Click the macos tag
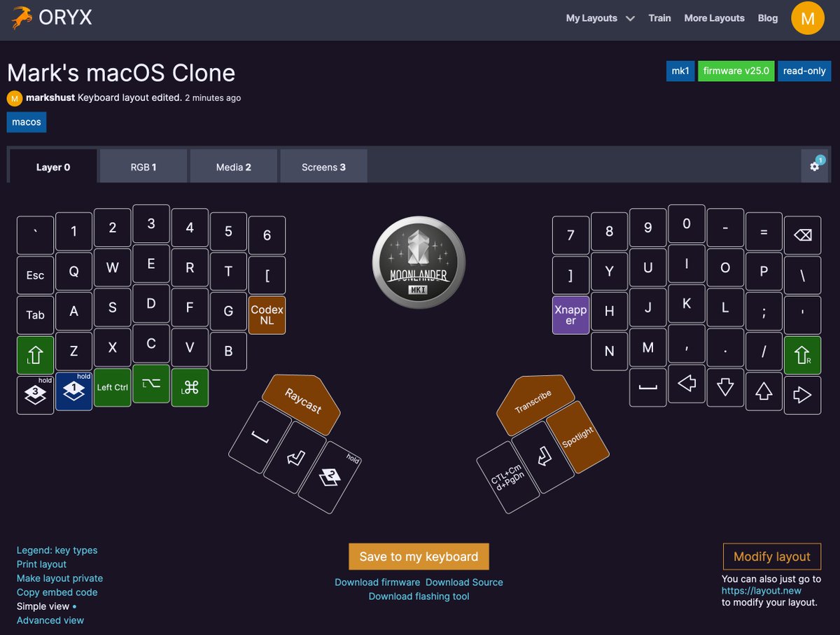 (27, 122)
